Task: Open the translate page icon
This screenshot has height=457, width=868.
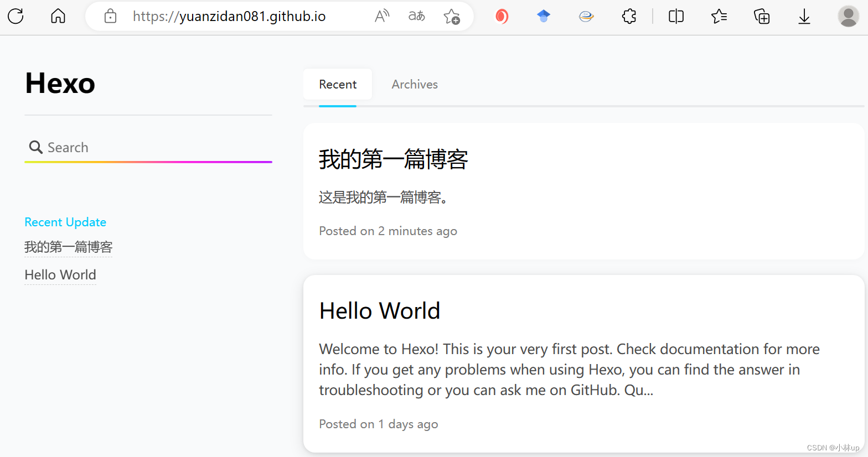Action: [x=417, y=16]
